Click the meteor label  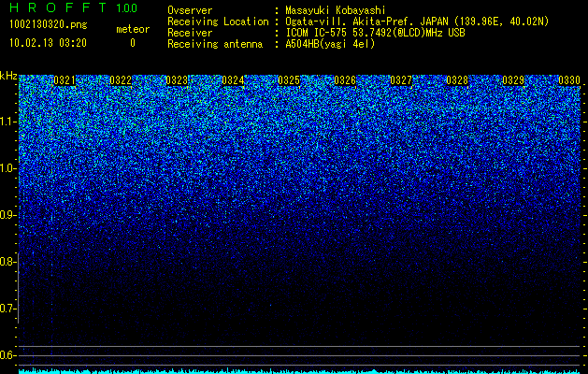click(133, 29)
